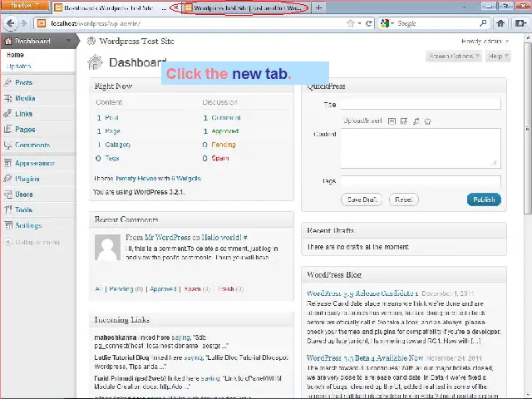Screen dimensions: 532x399
Task: Click the Users icon in sidebar
Action: pyautogui.click(x=7, y=194)
